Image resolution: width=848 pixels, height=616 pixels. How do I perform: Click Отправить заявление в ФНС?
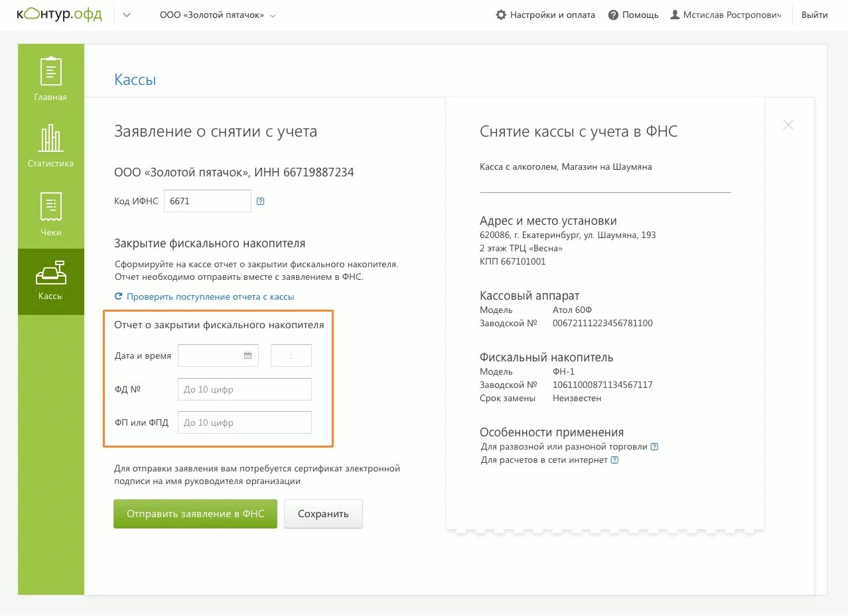pyautogui.click(x=195, y=513)
